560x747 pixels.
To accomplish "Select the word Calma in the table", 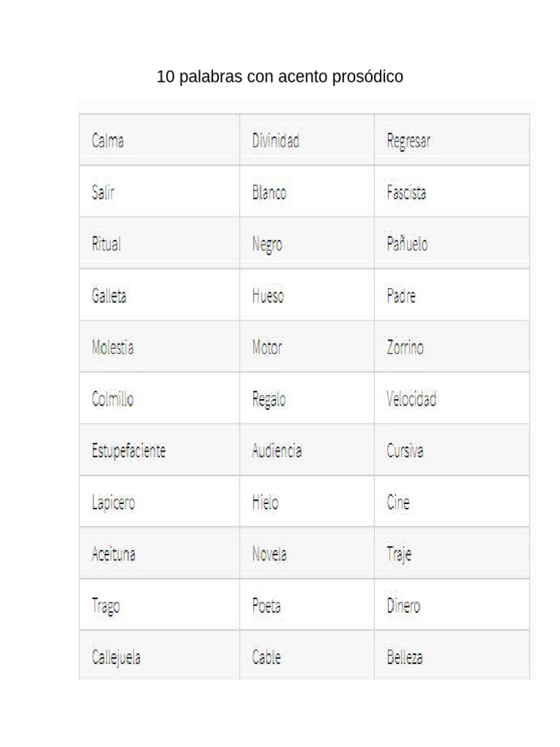I will point(108,141).
